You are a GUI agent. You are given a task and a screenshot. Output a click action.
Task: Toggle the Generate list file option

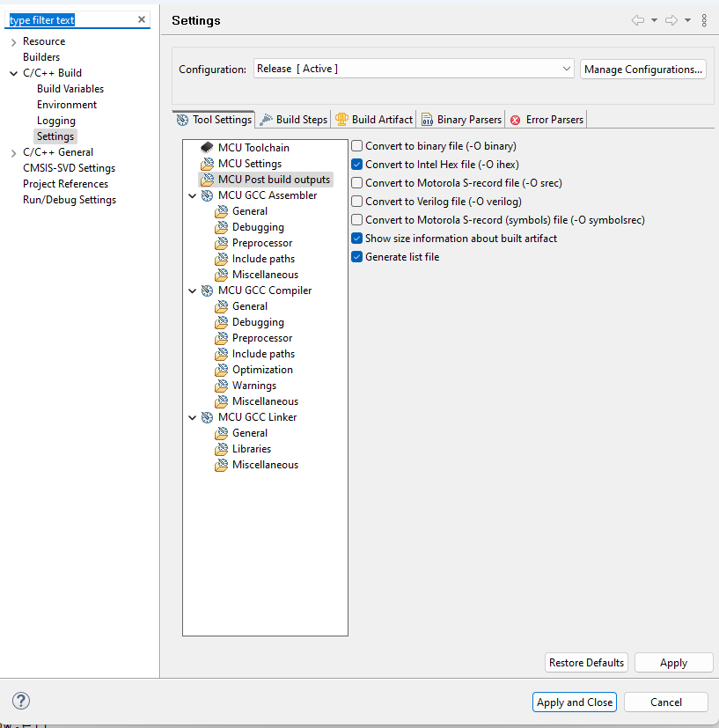(356, 256)
